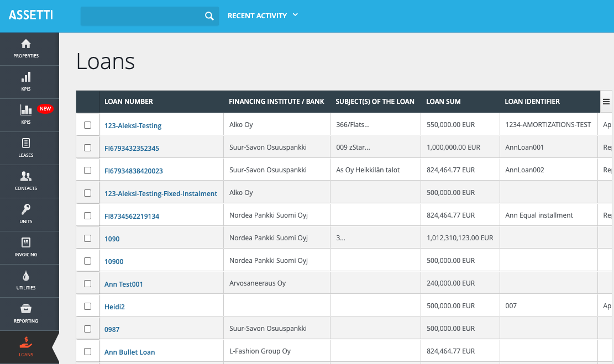Tick checkbox for loan 1090
Image resolution: width=614 pixels, height=364 pixels.
[88, 239]
